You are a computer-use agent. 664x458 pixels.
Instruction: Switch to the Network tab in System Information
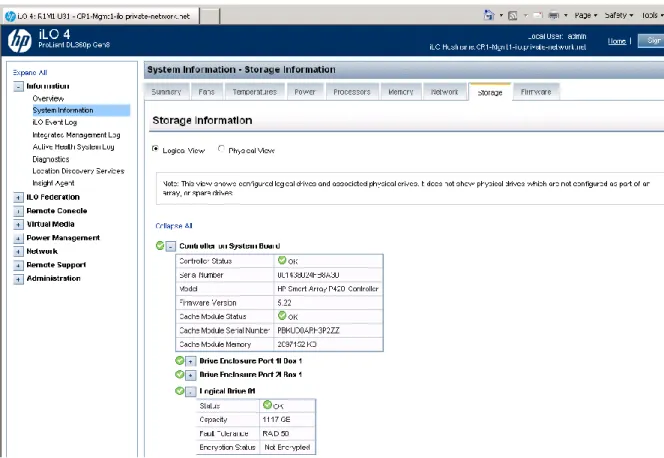pyautogui.click(x=444, y=92)
